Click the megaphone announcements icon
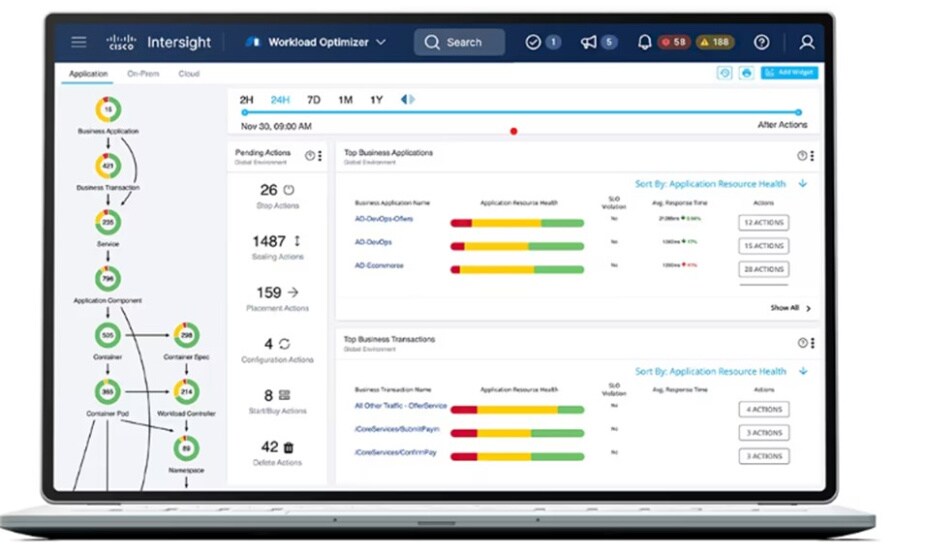The height and width of the screenshot is (555, 926). tap(589, 42)
